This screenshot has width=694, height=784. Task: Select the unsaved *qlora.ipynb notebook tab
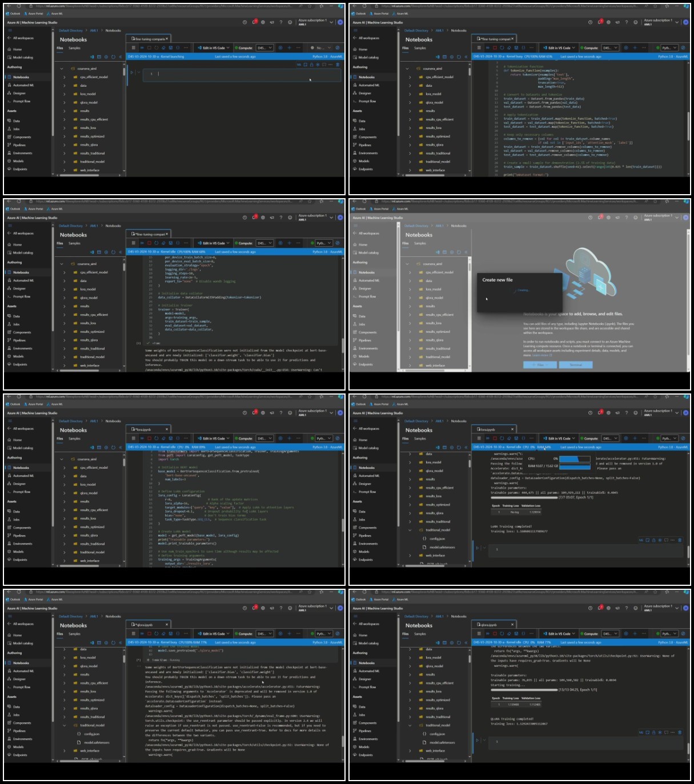[144, 625]
